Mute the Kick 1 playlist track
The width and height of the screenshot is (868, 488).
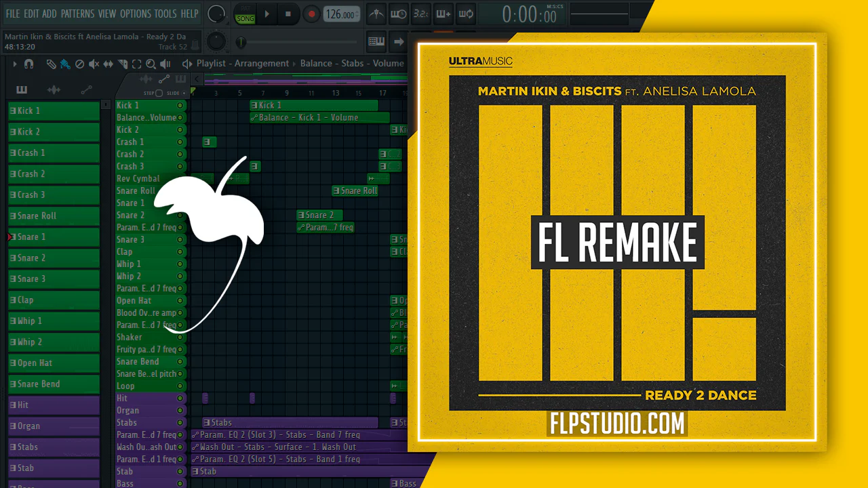(180, 105)
